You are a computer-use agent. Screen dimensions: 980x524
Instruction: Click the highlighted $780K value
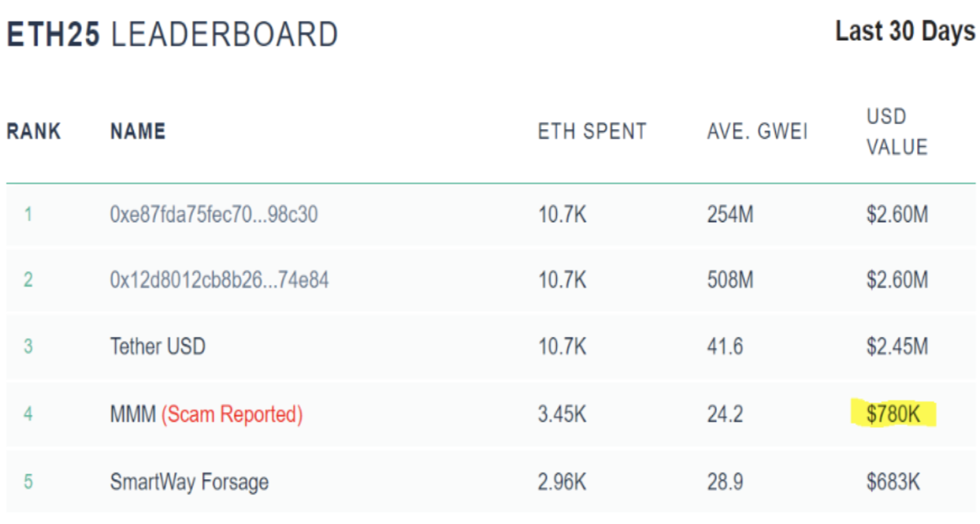[x=893, y=414]
